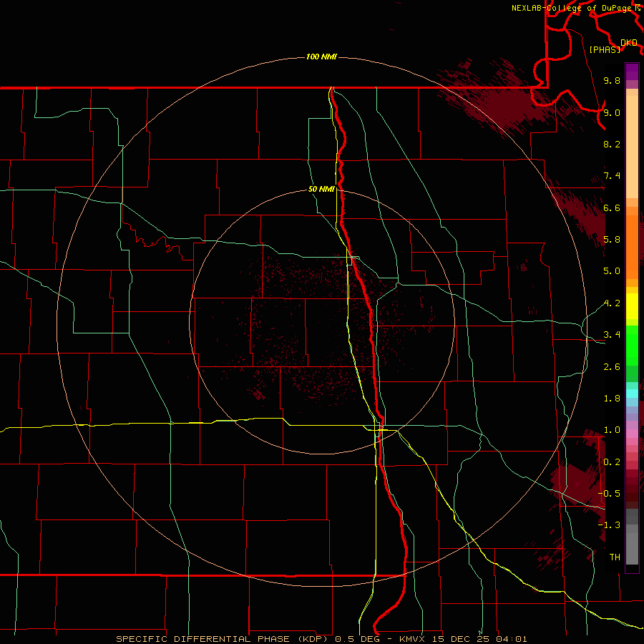Select the dark maroon color bar segment

[632, 489]
